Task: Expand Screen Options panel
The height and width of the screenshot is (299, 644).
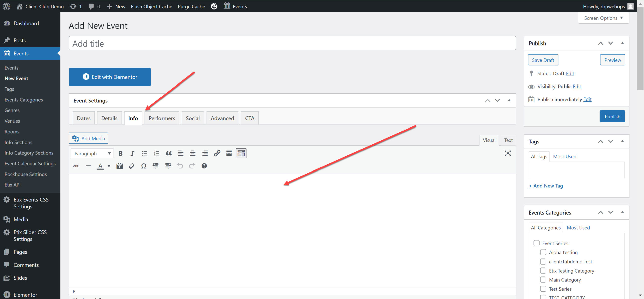Action: coord(603,18)
